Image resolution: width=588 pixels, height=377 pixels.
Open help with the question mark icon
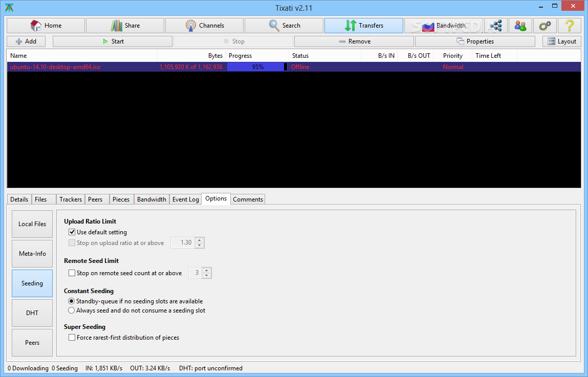(x=569, y=26)
